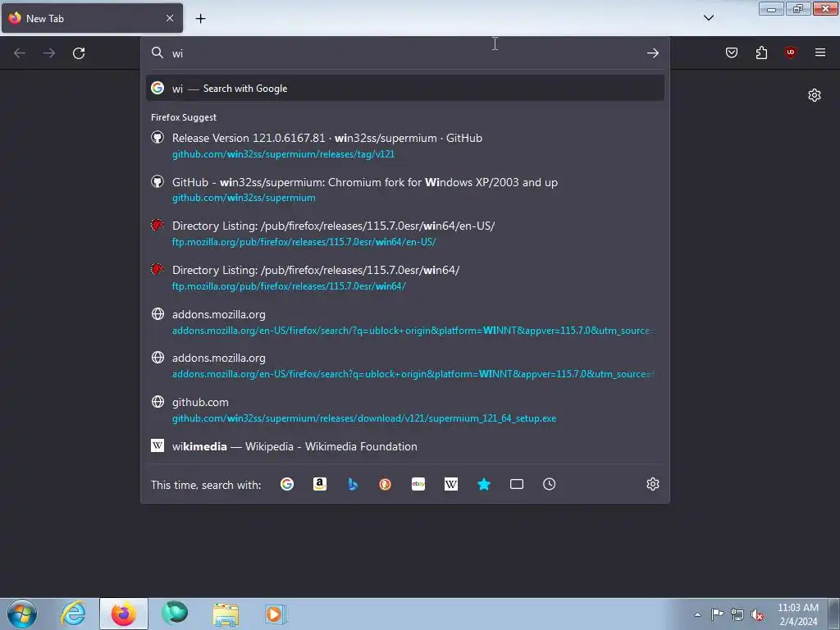Show hidden system tray icons
The height and width of the screenshot is (630, 840).
[x=697, y=614]
